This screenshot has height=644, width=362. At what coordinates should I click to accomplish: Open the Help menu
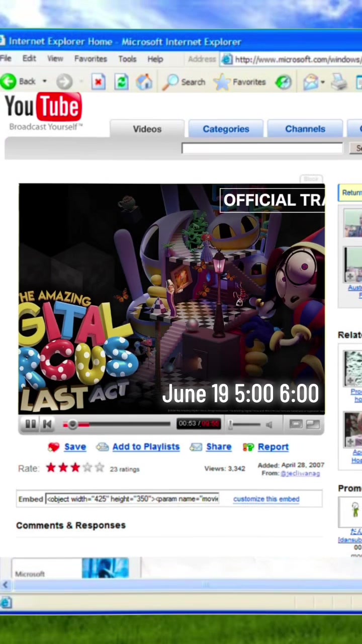[155, 59]
